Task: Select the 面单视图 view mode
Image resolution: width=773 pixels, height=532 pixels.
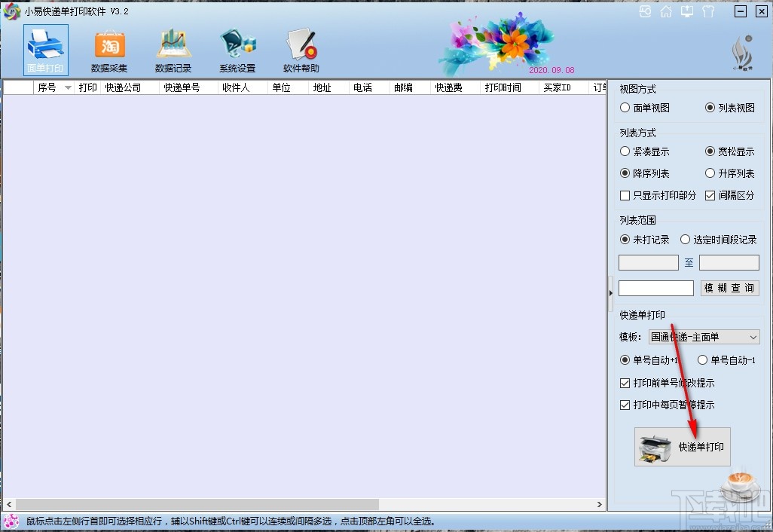Action: click(625, 107)
